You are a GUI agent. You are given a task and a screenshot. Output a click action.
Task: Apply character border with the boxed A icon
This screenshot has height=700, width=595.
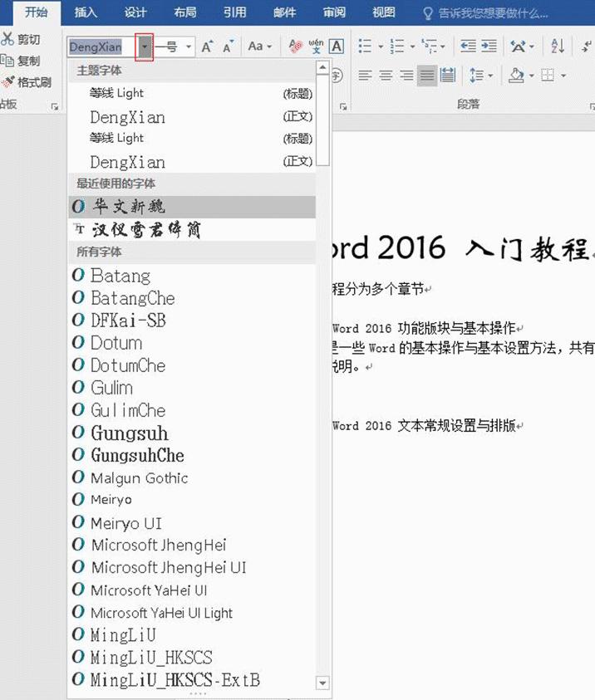click(x=337, y=46)
